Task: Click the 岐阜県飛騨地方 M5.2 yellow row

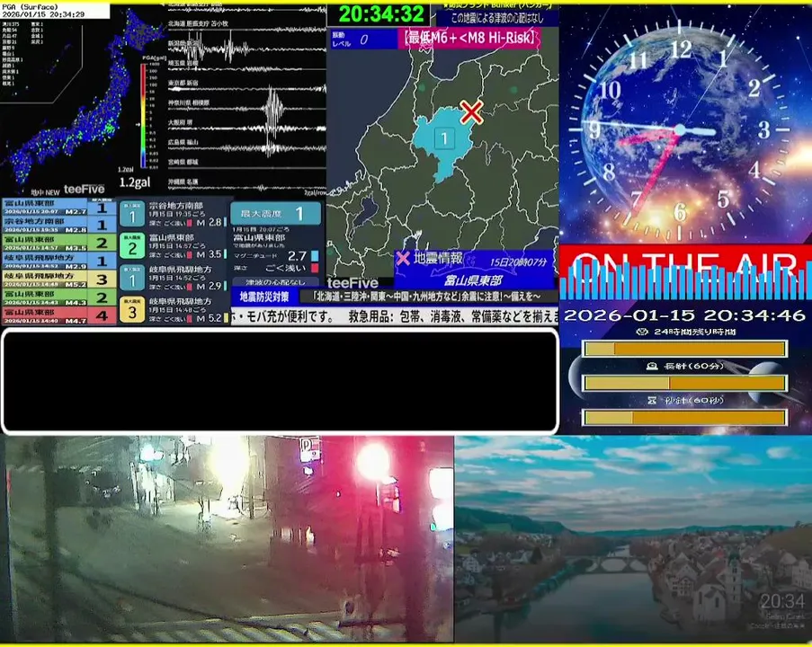Action: pyautogui.click(x=58, y=279)
